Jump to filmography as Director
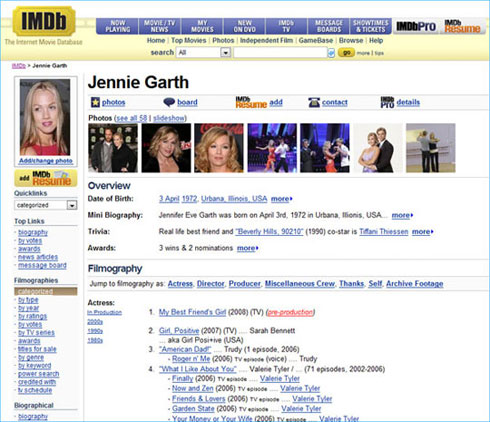This screenshot has height=422, width=490. pos(211,284)
